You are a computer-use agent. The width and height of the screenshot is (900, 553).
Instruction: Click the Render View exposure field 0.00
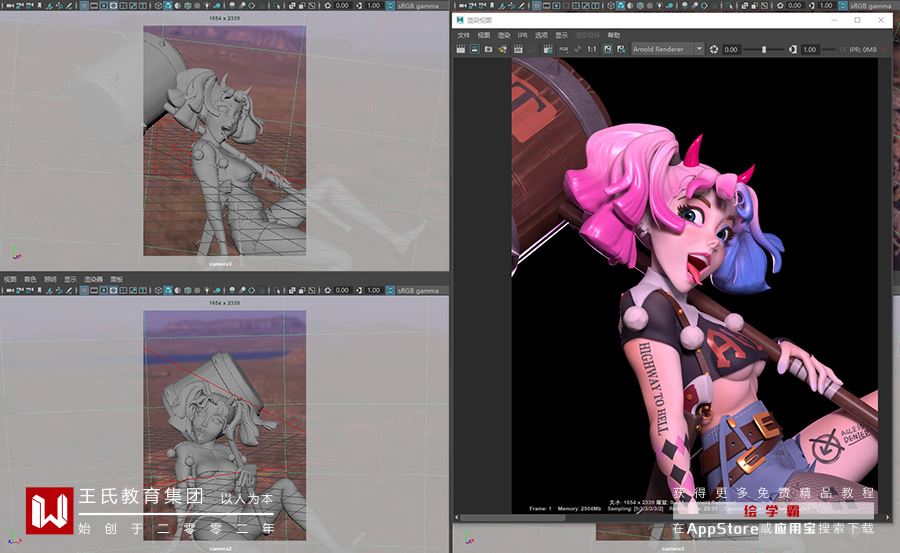coord(731,49)
